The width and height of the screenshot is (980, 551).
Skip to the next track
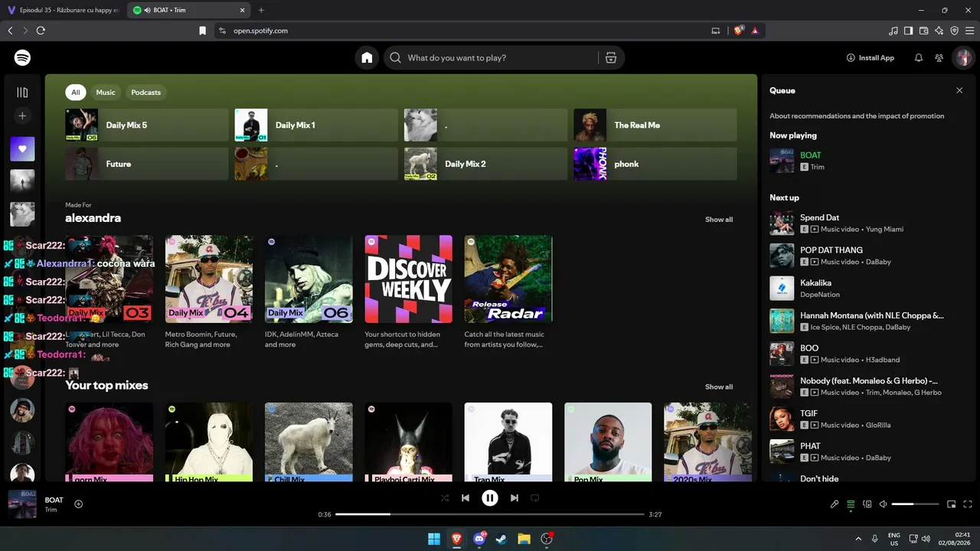point(514,497)
